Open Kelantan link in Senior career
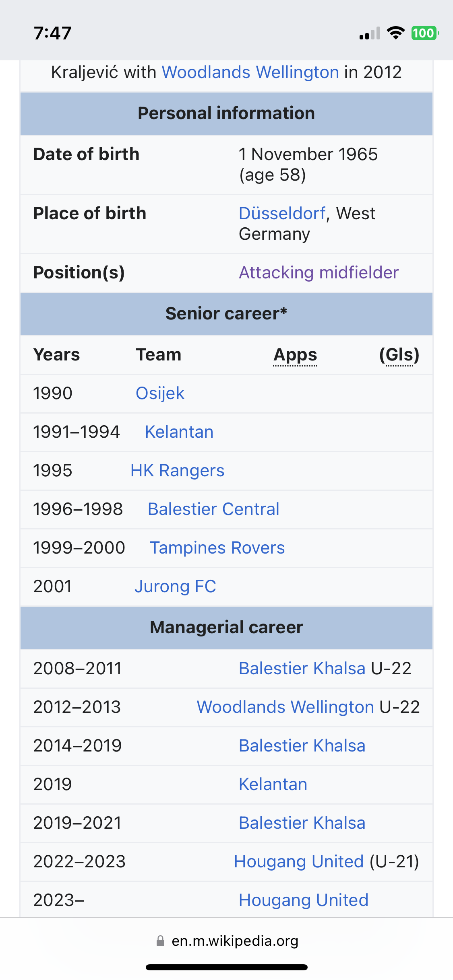 click(x=179, y=432)
